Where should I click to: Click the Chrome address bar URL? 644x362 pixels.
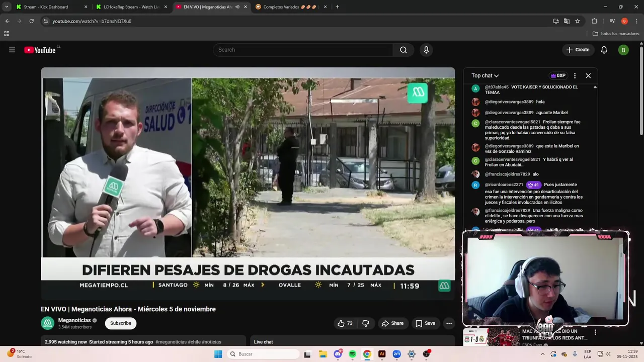[92, 21]
